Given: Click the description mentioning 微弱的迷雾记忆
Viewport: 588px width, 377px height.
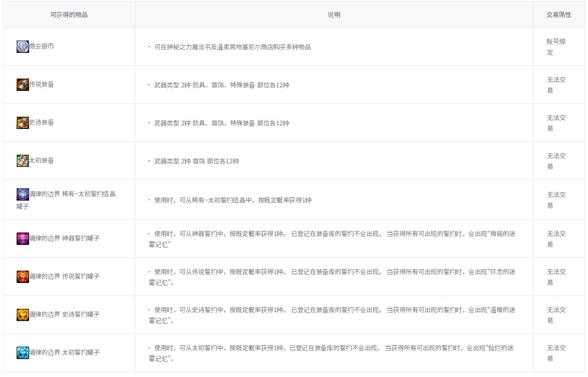Looking at the screenshot, I should point(331,239).
